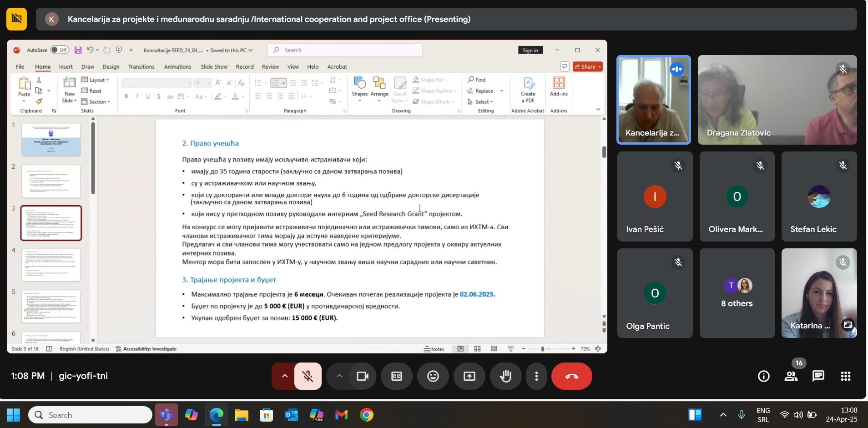Show the participants people list
The width and height of the screenshot is (868, 428).
791,376
